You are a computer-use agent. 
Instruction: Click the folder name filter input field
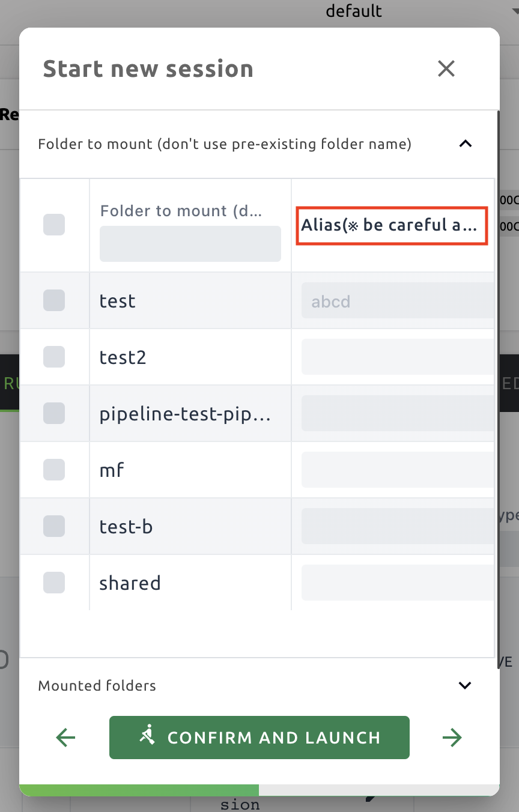coord(190,244)
